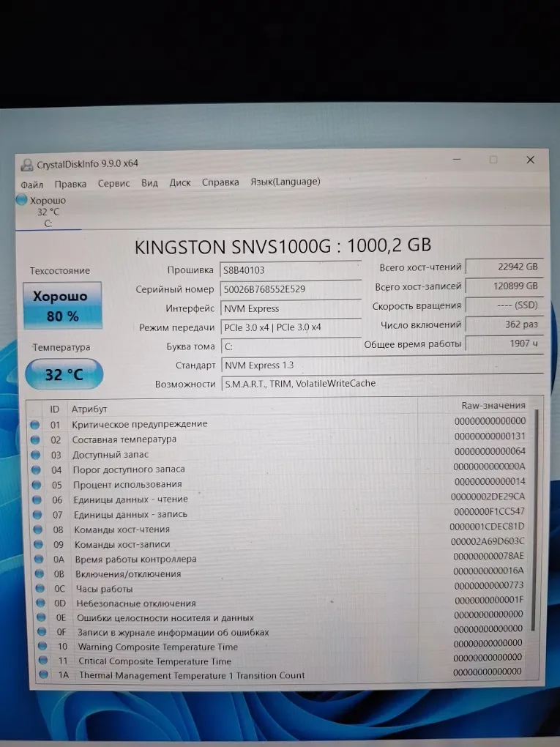Click the status dot for Записи в журнале информации
The width and height of the screenshot is (560, 747).
point(42,632)
